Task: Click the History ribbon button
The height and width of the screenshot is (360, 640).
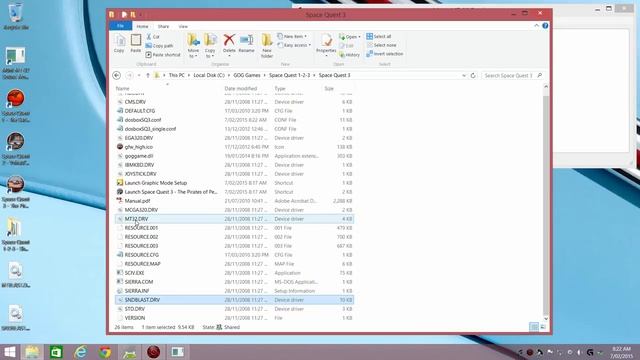Action: click(349, 55)
